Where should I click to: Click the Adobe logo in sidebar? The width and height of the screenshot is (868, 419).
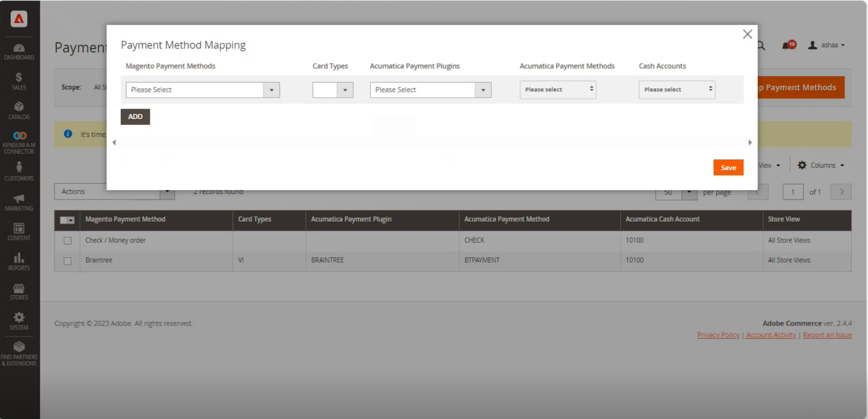click(x=19, y=19)
